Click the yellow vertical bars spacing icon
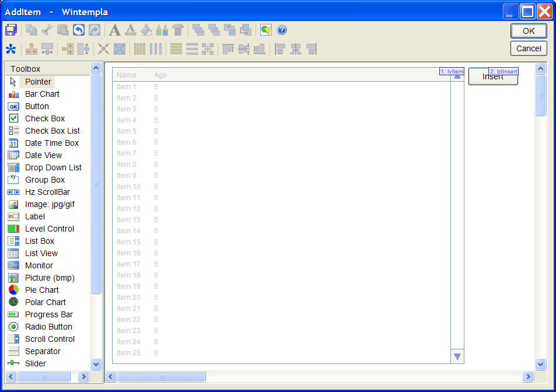 [139, 49]
